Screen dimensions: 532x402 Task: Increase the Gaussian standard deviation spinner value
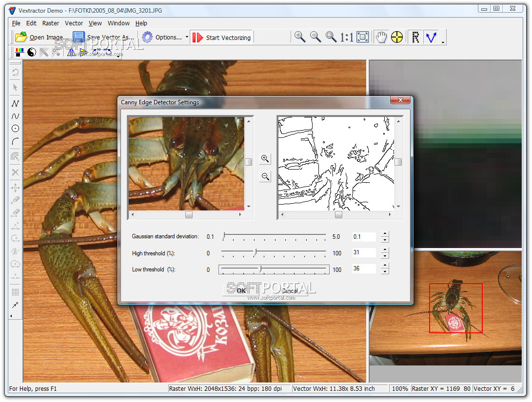385,234
